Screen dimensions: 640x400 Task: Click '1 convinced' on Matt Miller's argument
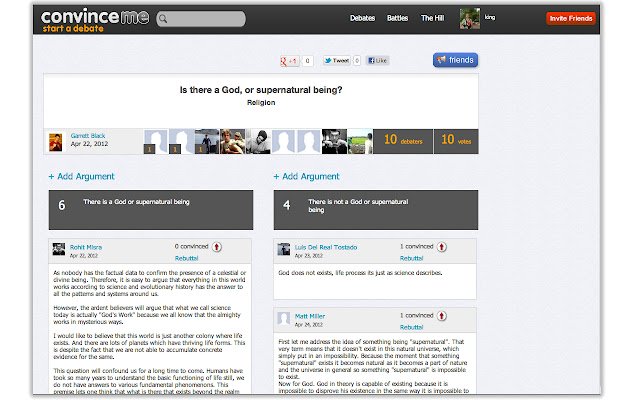[416, 316]
